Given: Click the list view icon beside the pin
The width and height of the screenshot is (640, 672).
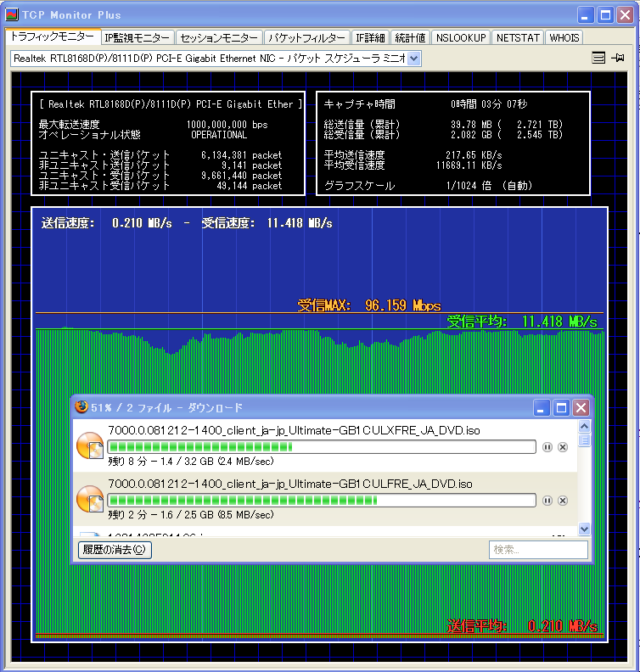Looking at the screenshot, I should pyautogui.click(x=598, y=58).
